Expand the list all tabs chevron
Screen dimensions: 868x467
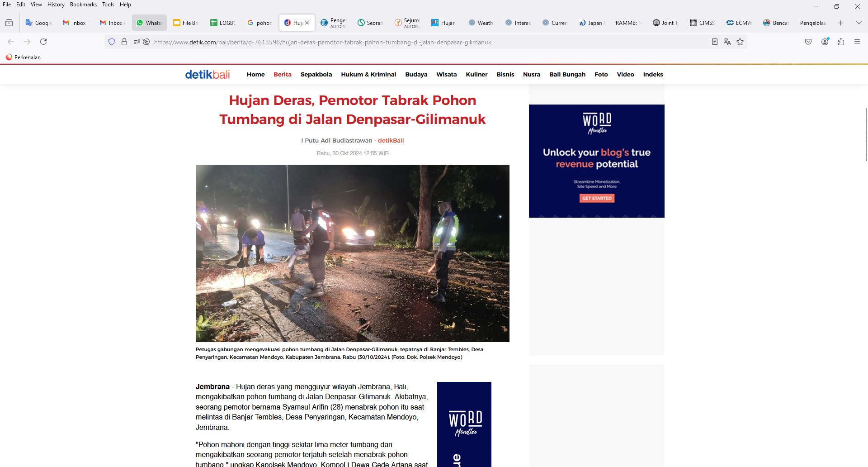coord(859,23)
